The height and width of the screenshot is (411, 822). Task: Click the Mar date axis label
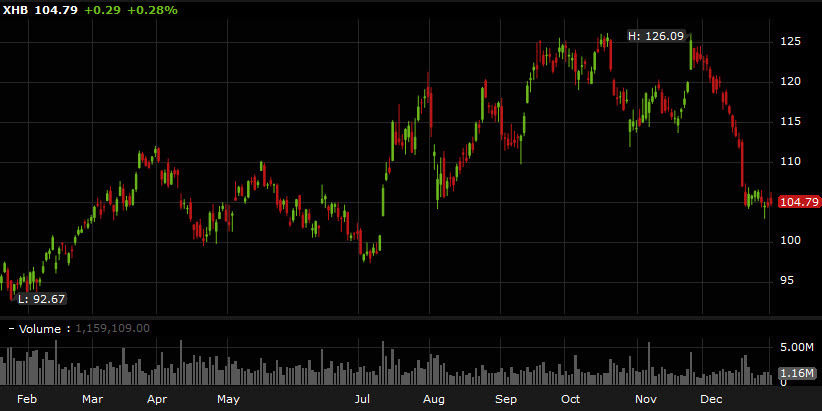tap(93, 399)
